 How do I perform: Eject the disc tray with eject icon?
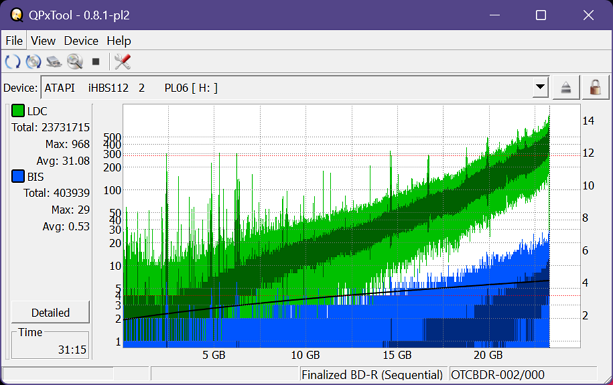(x=566, y=88)
